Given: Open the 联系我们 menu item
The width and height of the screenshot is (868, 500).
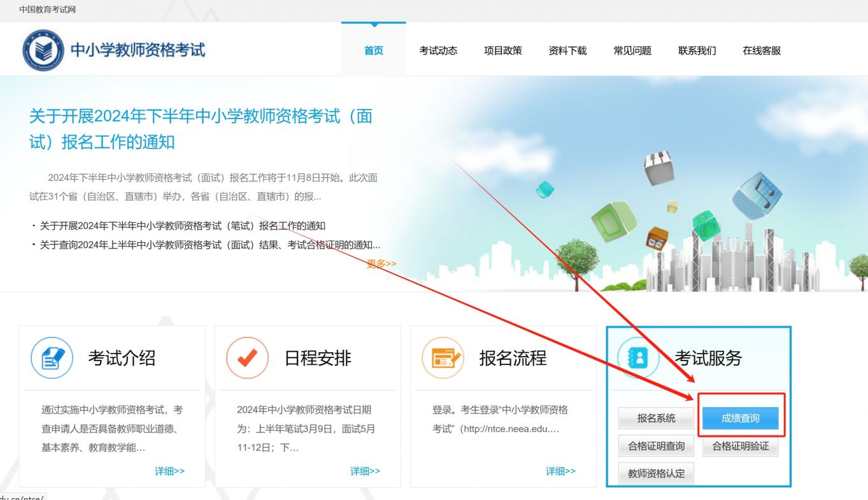Looking at the screenshot, I should [697, 50].
